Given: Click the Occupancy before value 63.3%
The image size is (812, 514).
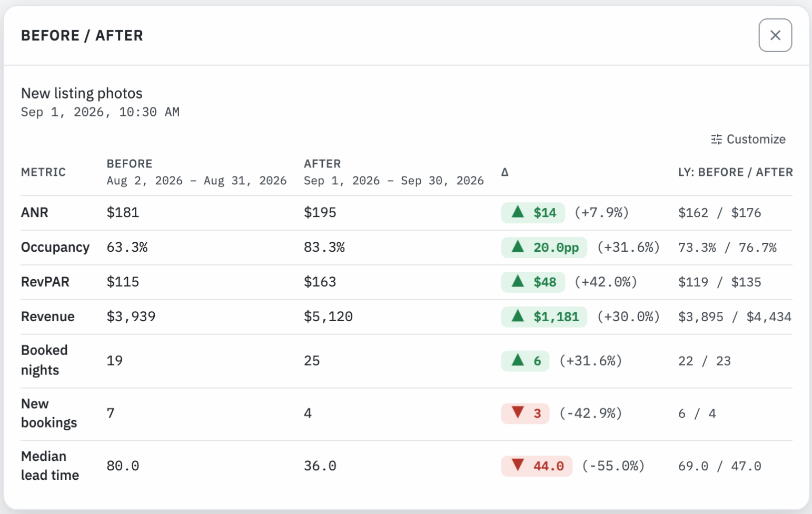Looking at the screenshot, I should click(x=127, y=247).
